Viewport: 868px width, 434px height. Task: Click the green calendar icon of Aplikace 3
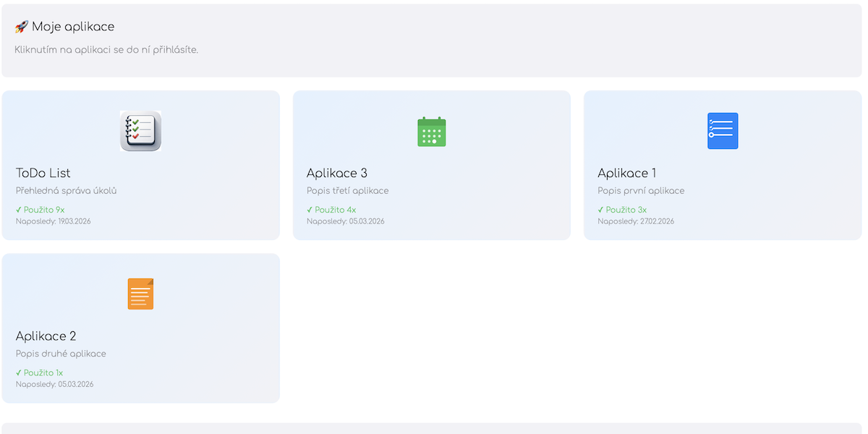(x=431, y=131)
